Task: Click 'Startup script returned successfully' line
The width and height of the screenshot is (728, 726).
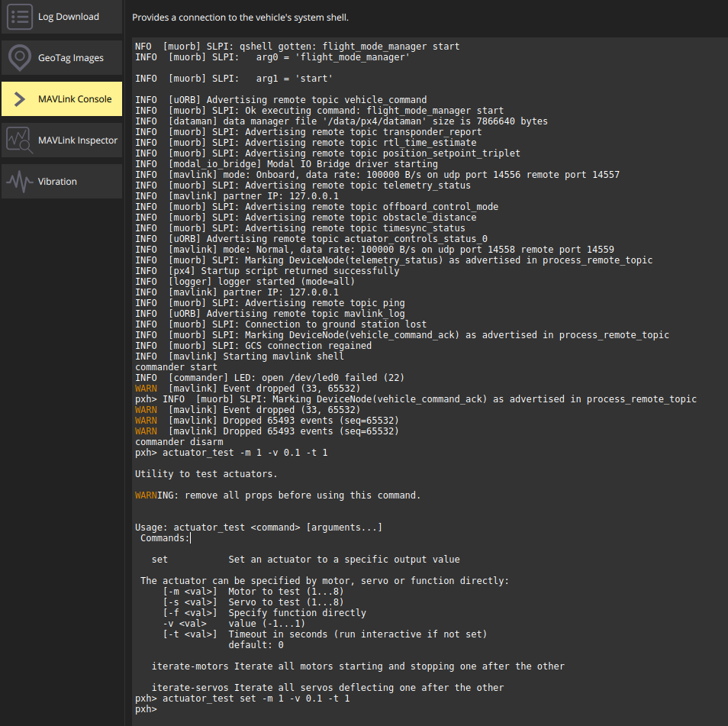Action: [x=267, y=271]
